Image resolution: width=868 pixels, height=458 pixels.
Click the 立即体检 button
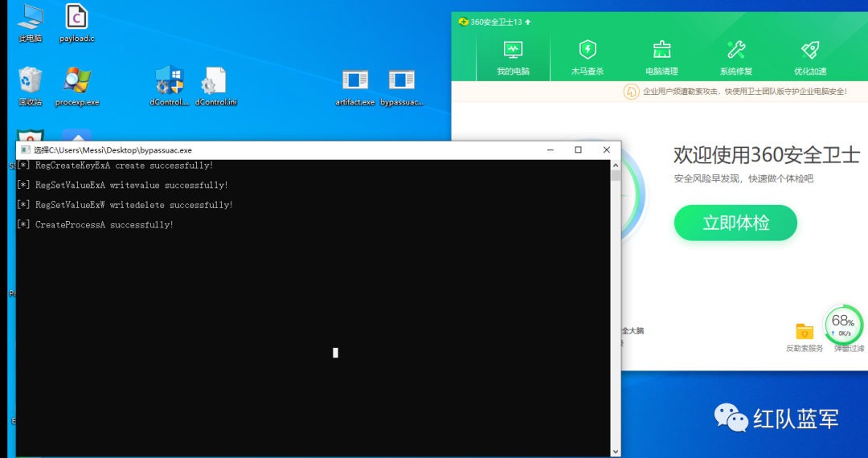point(735,223)
